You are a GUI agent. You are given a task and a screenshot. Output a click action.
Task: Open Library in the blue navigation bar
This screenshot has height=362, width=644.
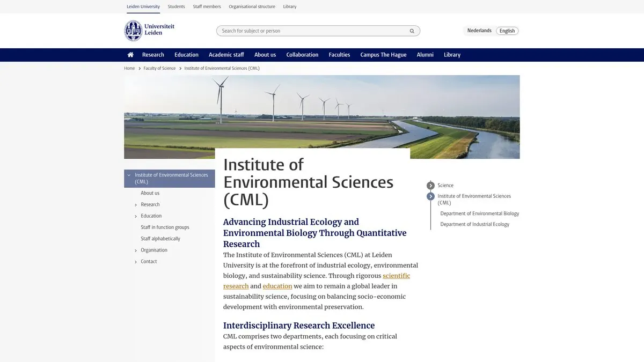(x=452, y=55)
